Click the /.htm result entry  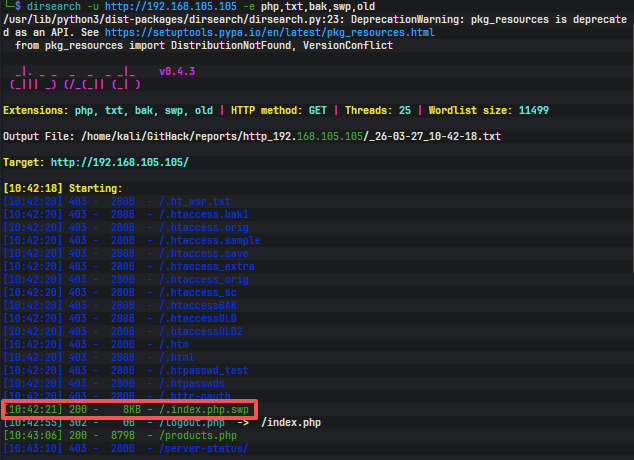tap(174, 344)
